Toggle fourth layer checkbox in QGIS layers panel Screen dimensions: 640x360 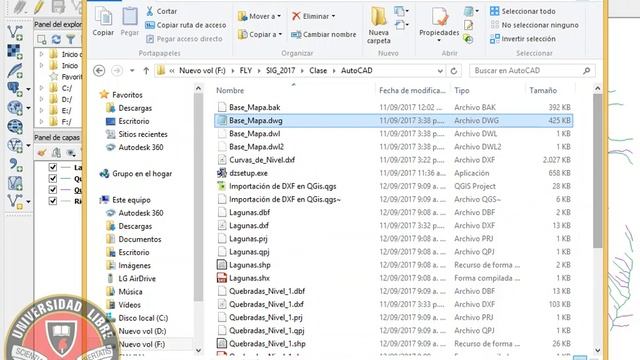[x=53, y=201]
